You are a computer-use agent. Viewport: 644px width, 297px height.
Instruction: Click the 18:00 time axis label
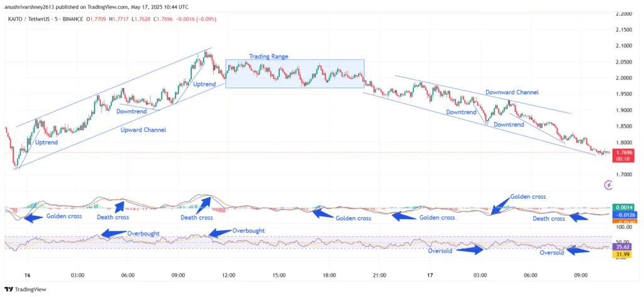pos(330,275)
